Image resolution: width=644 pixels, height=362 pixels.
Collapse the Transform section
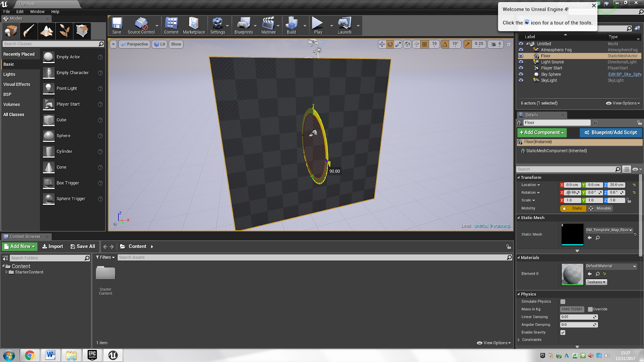[x=519, y=177]
